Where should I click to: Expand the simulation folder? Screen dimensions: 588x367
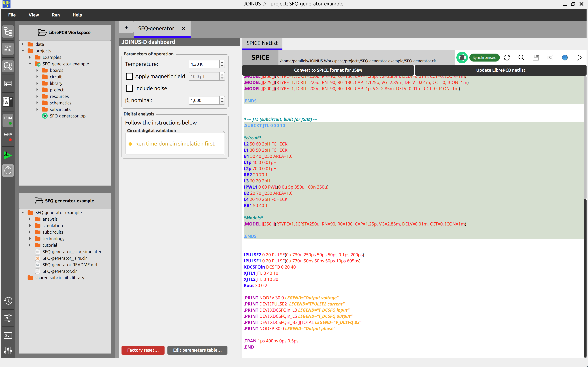click(x=30, y=225)
